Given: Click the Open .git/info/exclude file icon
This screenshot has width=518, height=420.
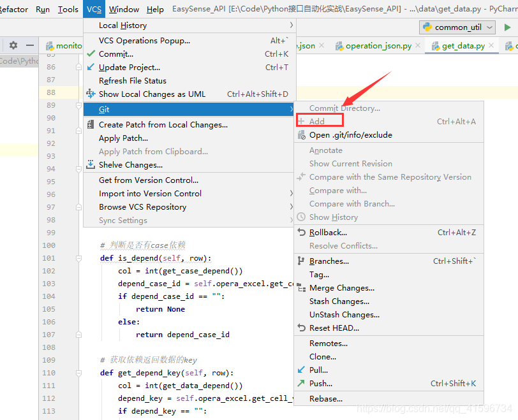Looking at the screenshot, I should [301, 135].
